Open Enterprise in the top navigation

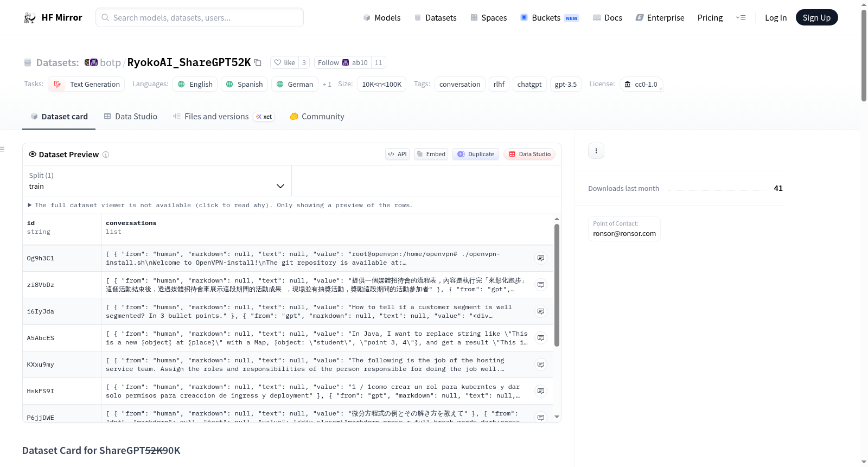coord(660,18)
